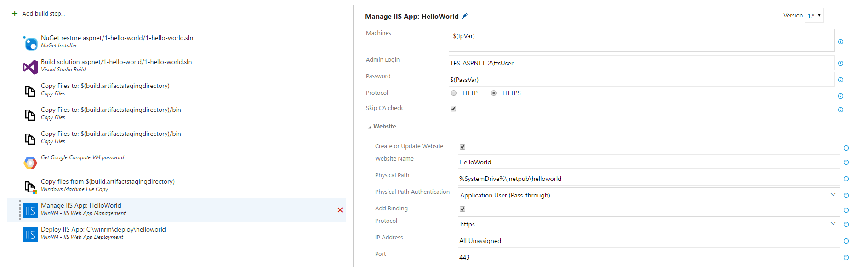Select the HTTP protocol radio button
The image size is (868, 267).
[454, 93]
